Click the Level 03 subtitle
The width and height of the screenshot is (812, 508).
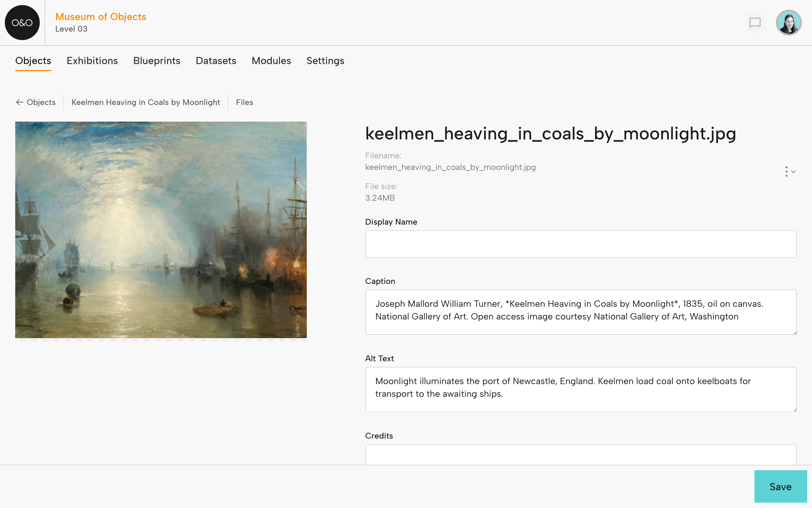tap(71, 29)
